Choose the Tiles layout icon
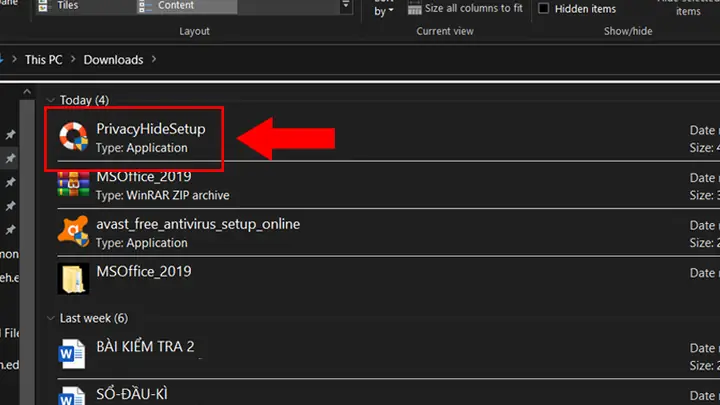The image size is (720, 405). (43, 6)
